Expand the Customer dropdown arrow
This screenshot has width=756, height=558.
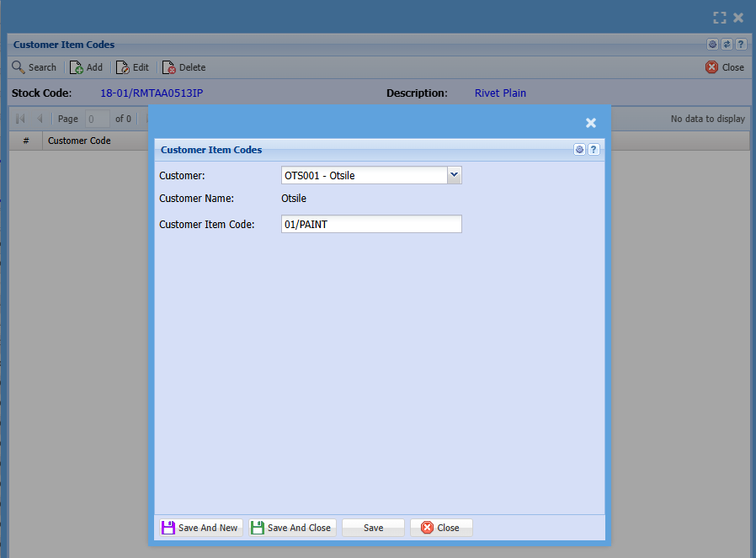(x=454, y=175)
